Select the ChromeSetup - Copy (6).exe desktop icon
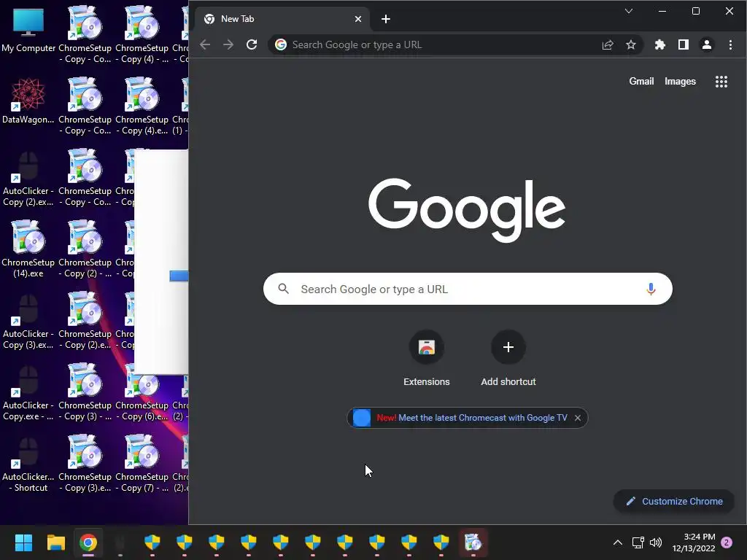This screenshot has height=560, width=747. click(x=142, y=393)
